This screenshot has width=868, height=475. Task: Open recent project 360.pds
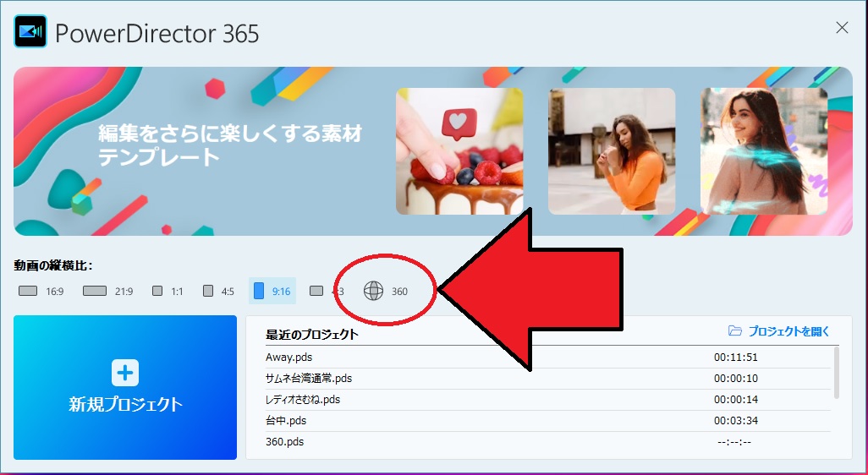pyautogui.click(x=548, y=441)
